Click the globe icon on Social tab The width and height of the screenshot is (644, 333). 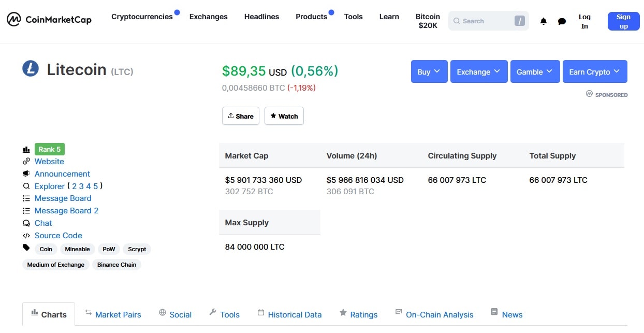tap(163, 313)
